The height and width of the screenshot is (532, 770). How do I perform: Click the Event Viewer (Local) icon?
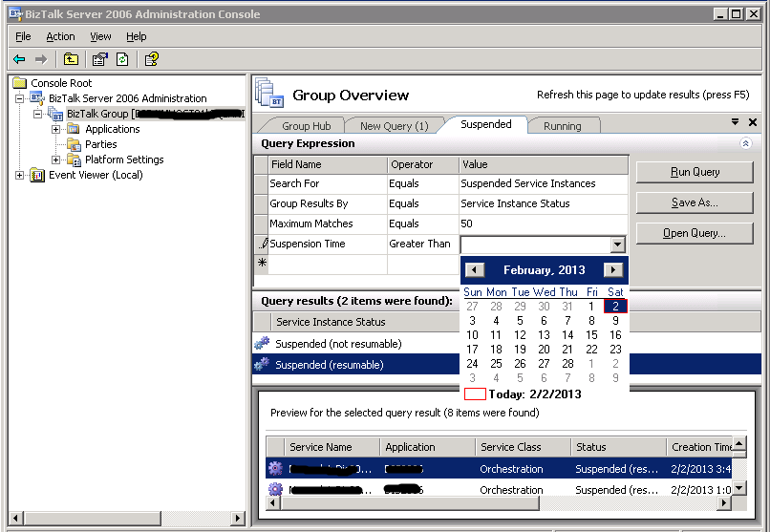click(x=37, y=175)
